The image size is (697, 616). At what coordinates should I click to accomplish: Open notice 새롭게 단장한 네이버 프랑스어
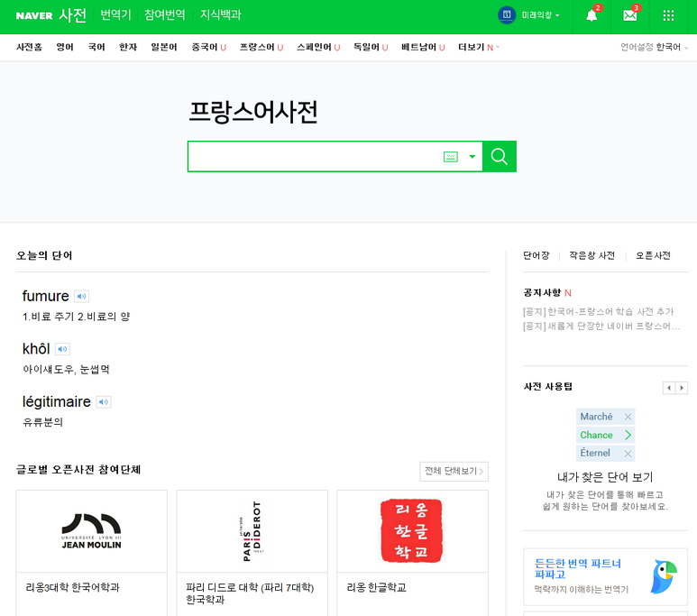[x=601, y=326]
